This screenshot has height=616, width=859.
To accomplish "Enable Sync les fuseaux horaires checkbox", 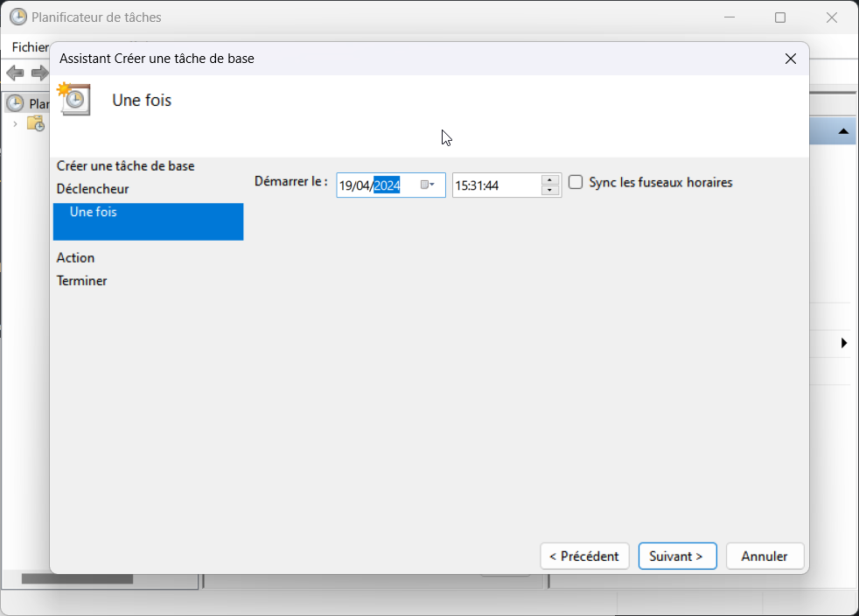I will (576, 182).
